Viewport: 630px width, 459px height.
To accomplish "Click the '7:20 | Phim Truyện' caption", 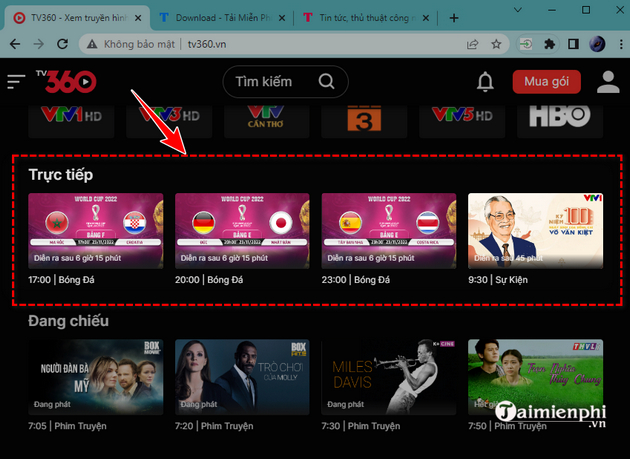I will click(214, 426).
